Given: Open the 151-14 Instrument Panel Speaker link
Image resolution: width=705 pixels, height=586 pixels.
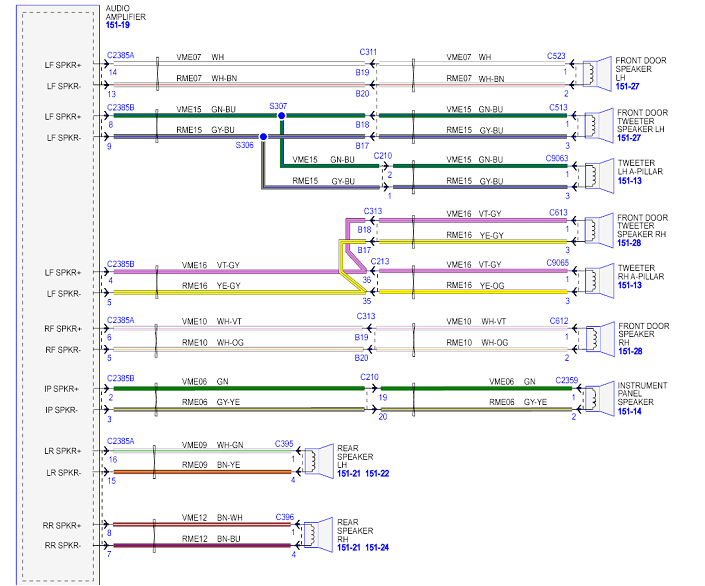Looking at the screenshot, I should point(630,412).
